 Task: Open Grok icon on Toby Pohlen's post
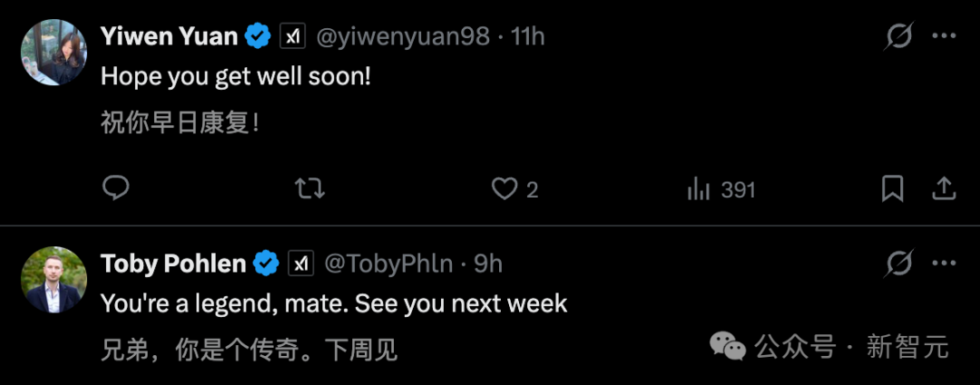(898, 264)
